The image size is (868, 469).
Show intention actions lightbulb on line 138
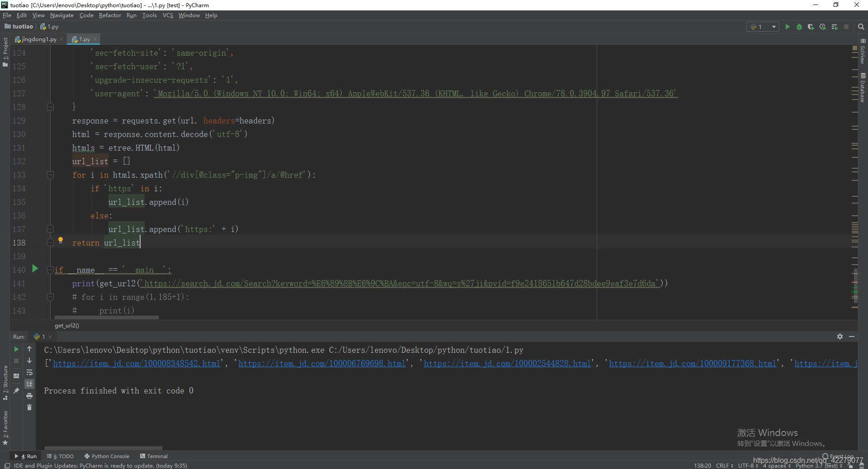[61, 240]
